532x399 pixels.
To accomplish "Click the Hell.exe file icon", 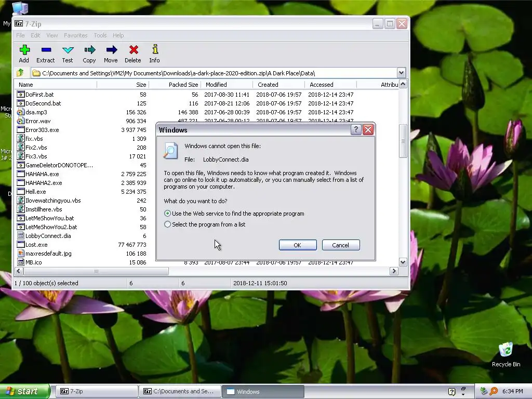I will click(21, 192).
